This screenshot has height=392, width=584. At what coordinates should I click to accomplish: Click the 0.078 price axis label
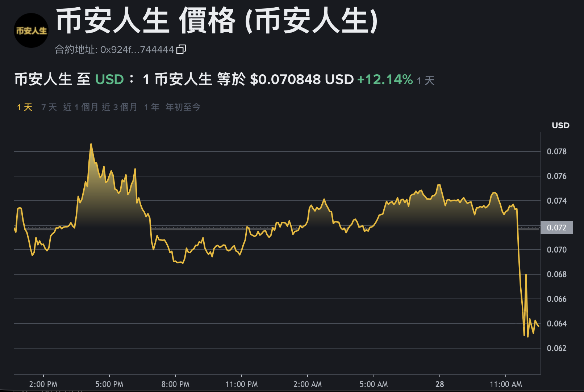coord(556,151)
